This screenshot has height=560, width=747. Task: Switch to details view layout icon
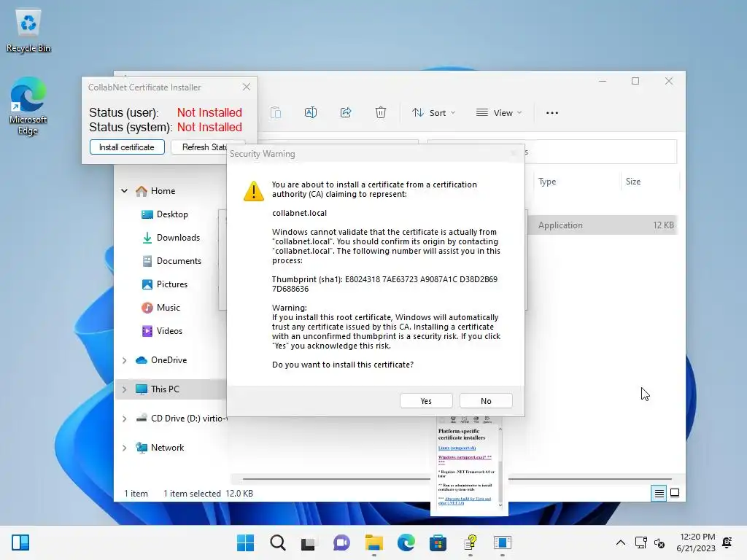(659, 494)
